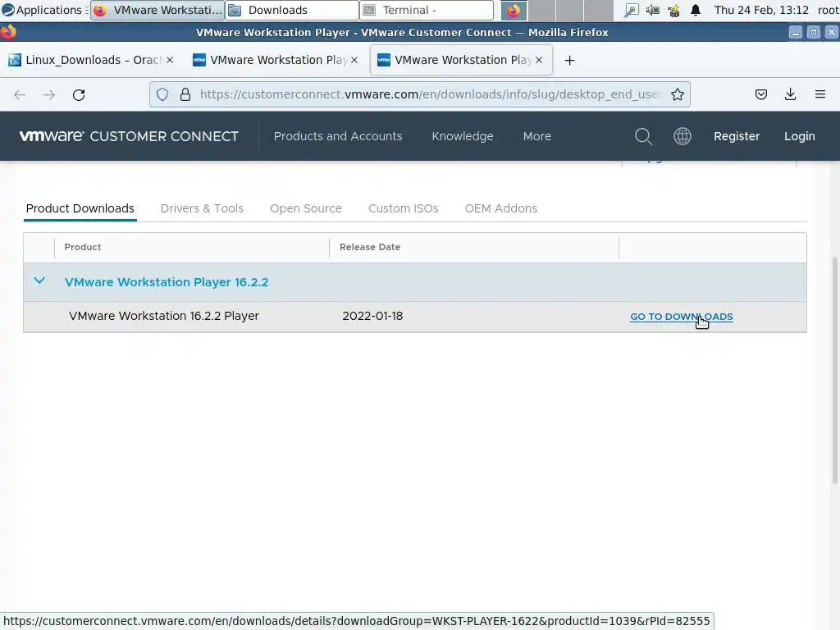The image size is (840, 630).
Task: Close the middle VMware Workstation Player tab
Action: tap(354, 60)
